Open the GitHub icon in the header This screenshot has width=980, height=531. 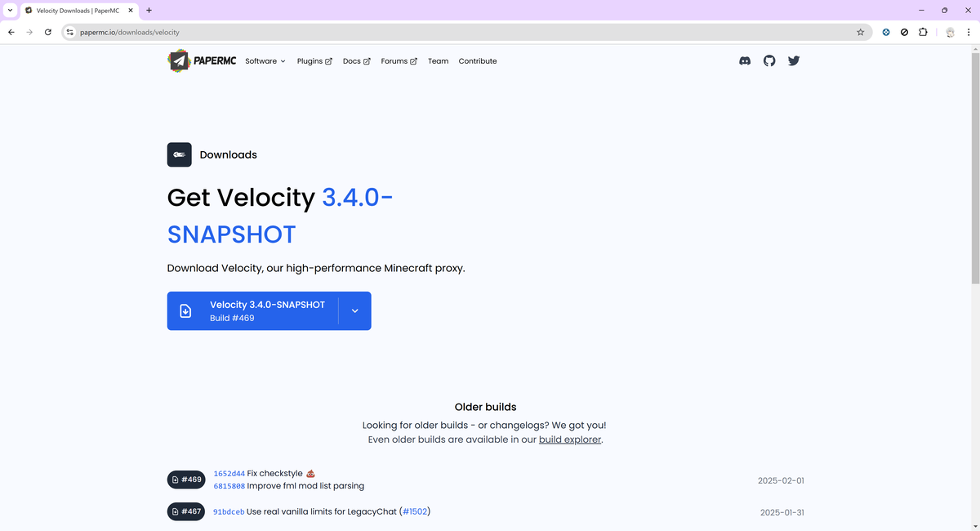768,60
